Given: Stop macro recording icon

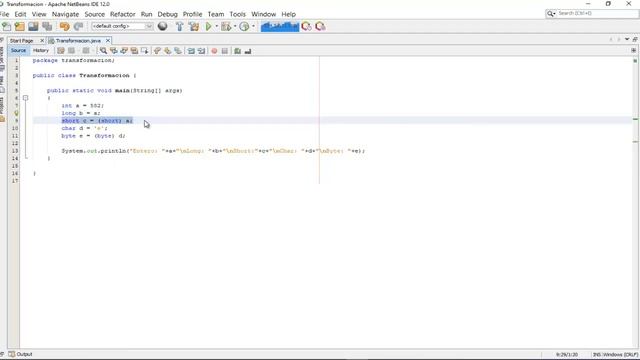Looking at the screenshot, I should 224,51.
